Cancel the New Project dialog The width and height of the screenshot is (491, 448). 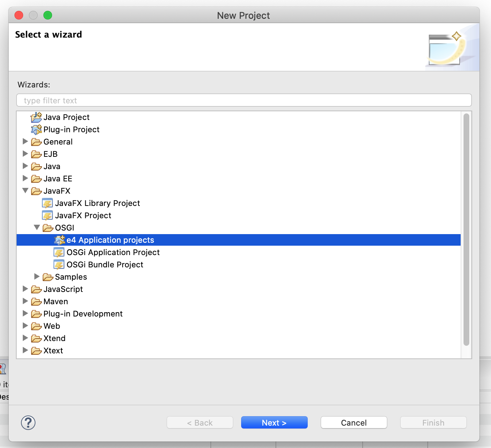tap(354, 423)
